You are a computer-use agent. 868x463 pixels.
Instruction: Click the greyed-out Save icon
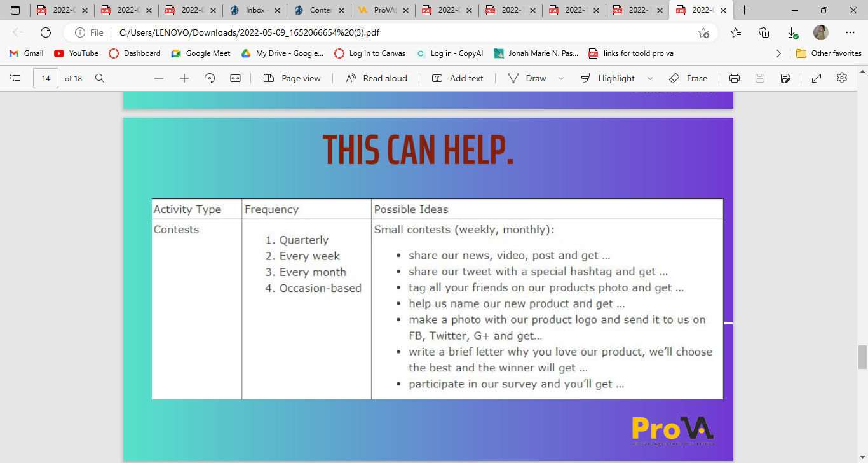[x=760, y=78]
